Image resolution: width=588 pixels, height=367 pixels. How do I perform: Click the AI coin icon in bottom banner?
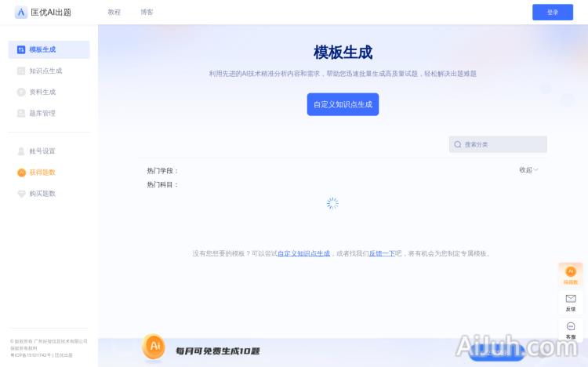coord(154,347)
